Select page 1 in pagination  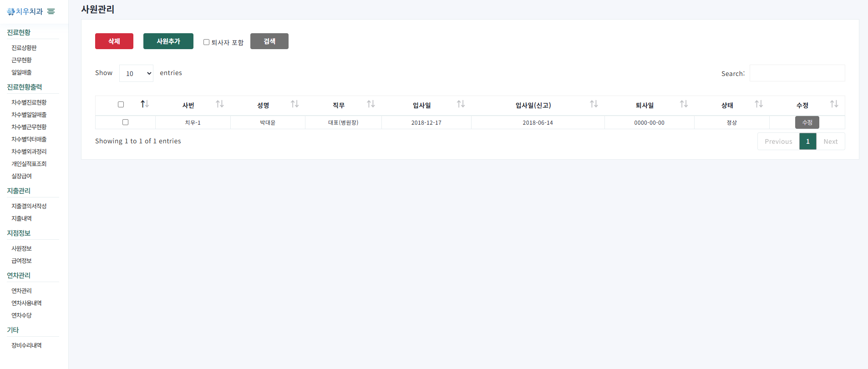click(808, 142)
